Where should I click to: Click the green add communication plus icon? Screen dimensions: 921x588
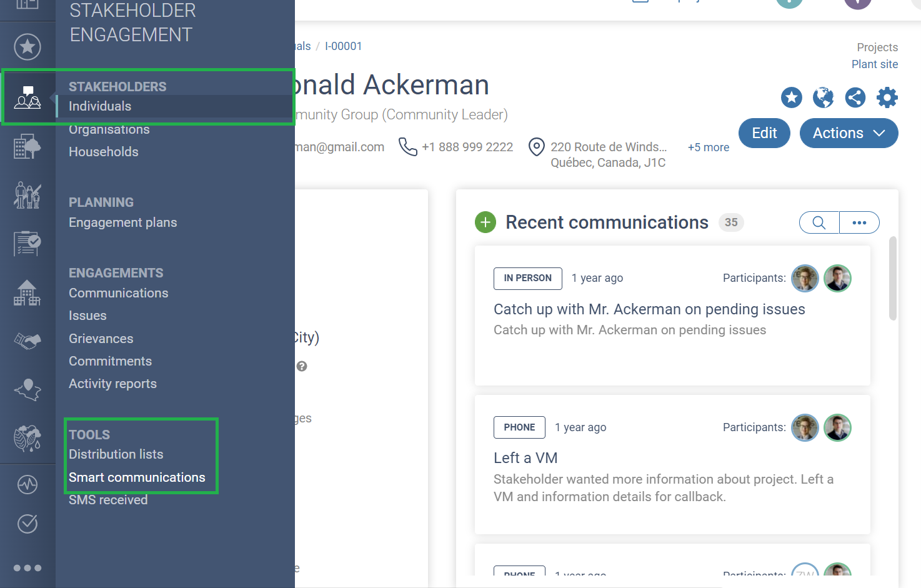[485, 222]
